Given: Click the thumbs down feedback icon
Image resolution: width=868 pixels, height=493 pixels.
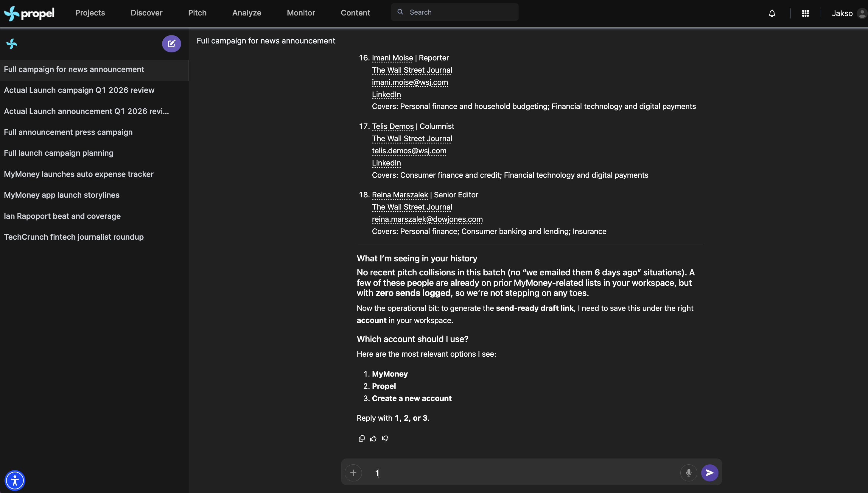Looking at the screenshot, I should (385, 439).
